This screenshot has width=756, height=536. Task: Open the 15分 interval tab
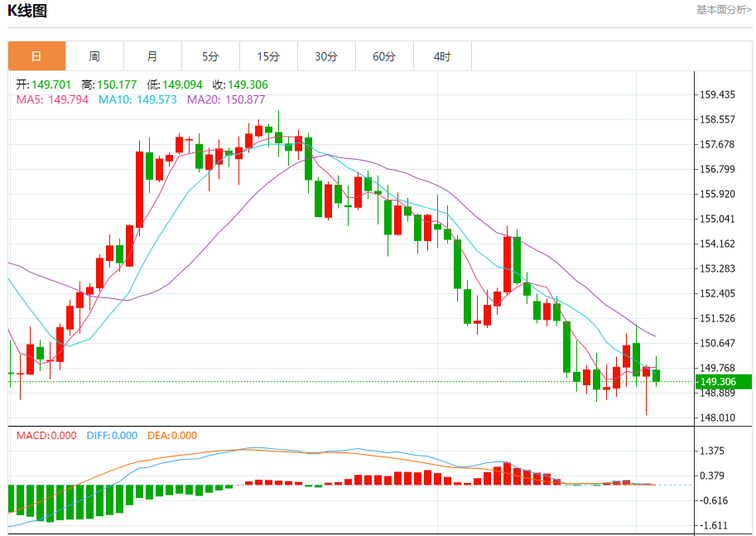[x=268, y=56]
